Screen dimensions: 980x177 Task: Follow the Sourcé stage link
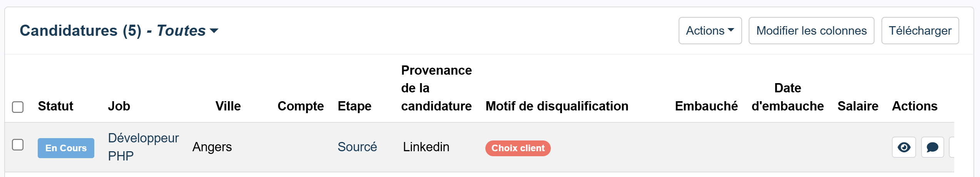click(x=357, y=147)
